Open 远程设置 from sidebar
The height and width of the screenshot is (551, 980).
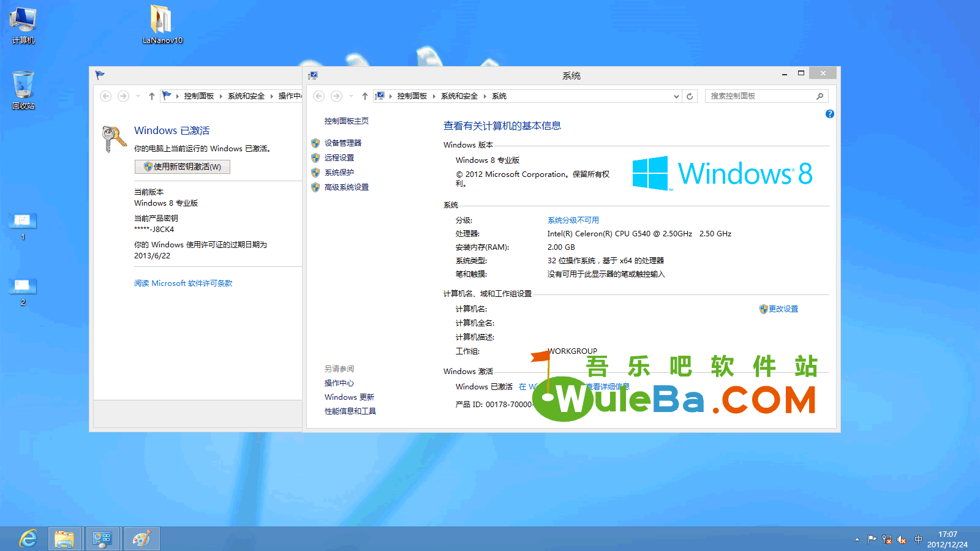point(339,157)
